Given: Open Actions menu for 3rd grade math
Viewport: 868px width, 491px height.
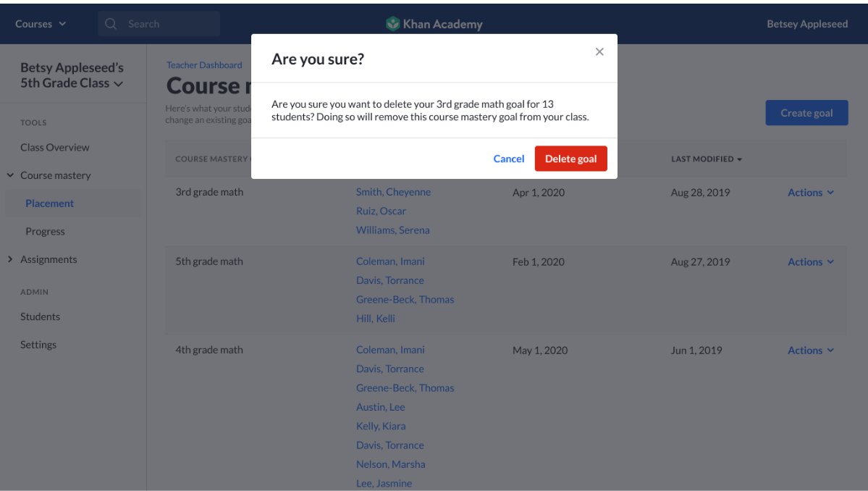Looking at the screenshot, I should pyautogui.click(x=810, y=193).
